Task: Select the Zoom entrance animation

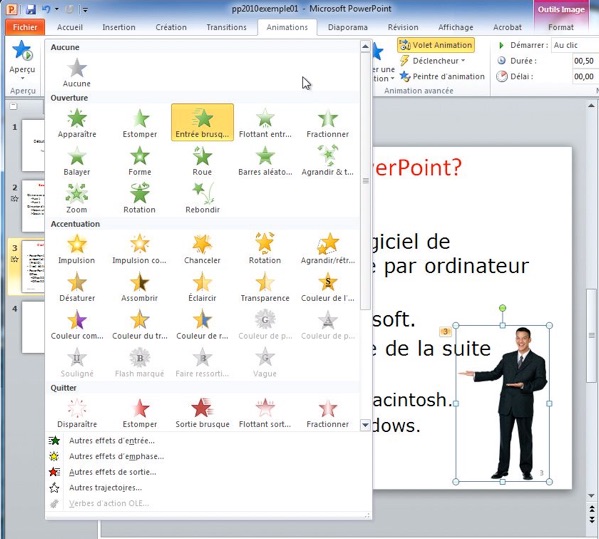Action: coord(77,198)
